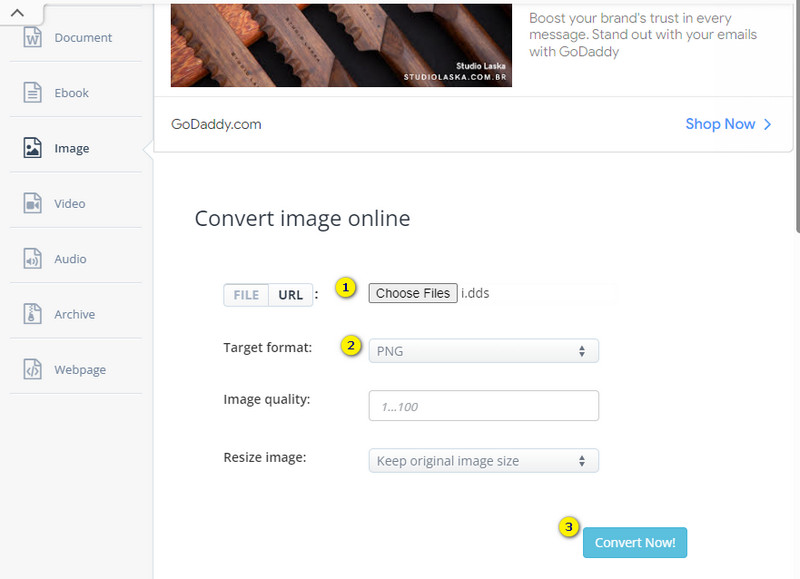Click the Webpage code icon in sidebar
The width and height of the screenshot is (800, 579).
pyautogui.click(x=33, y=370)
